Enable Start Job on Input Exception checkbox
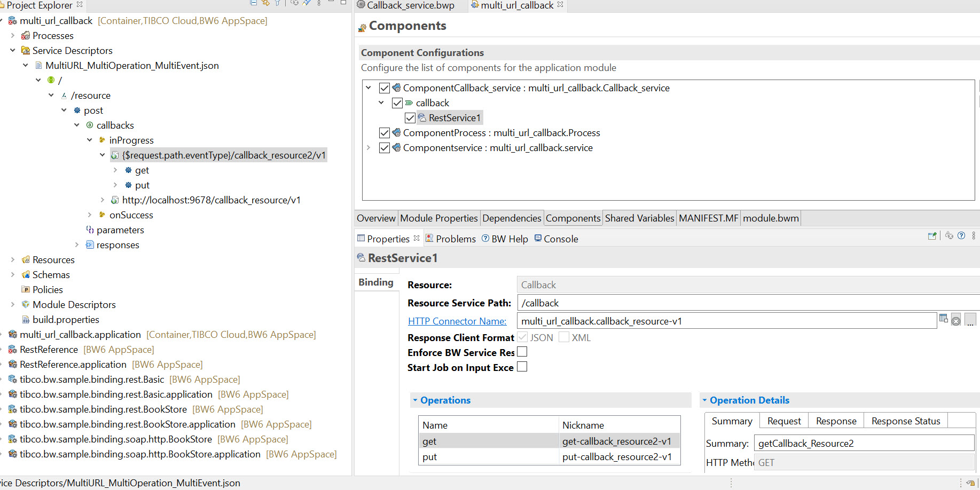 point(522,367)
